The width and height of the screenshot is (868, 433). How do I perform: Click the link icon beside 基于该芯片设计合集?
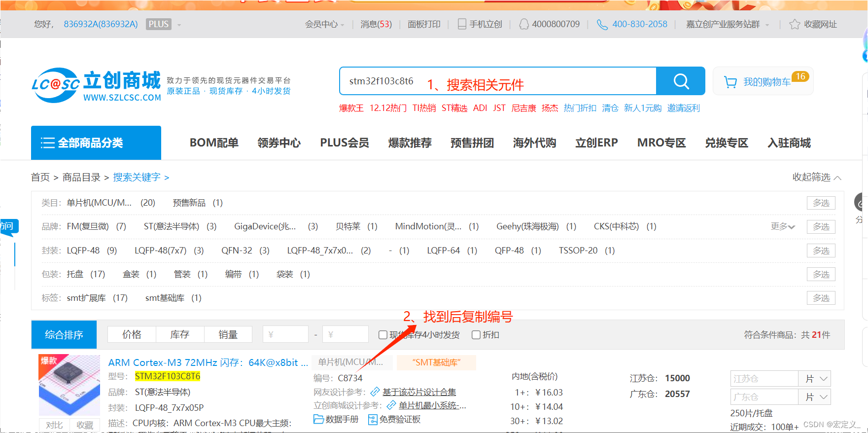click(375, 392)
